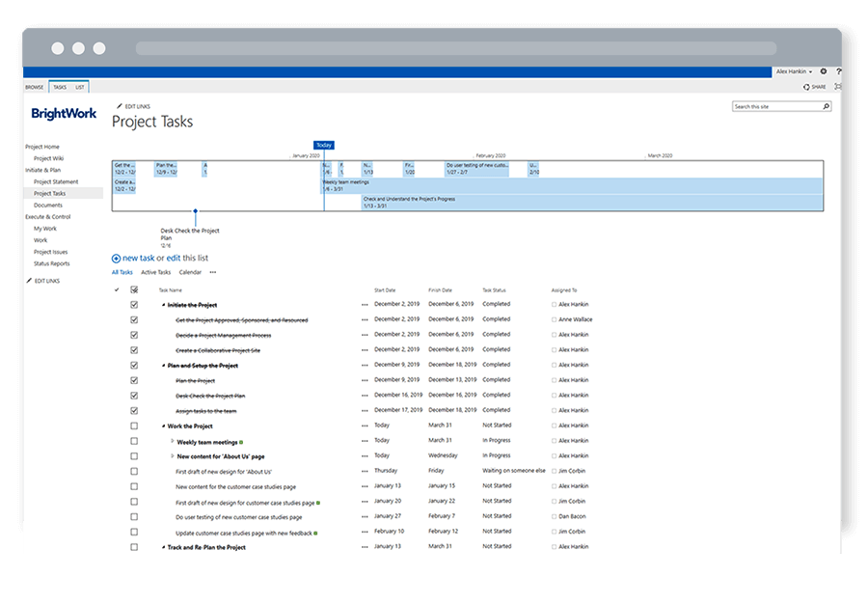
Task: Switch to the Tasks ribbon tab
Action: (x=59, y=87)
